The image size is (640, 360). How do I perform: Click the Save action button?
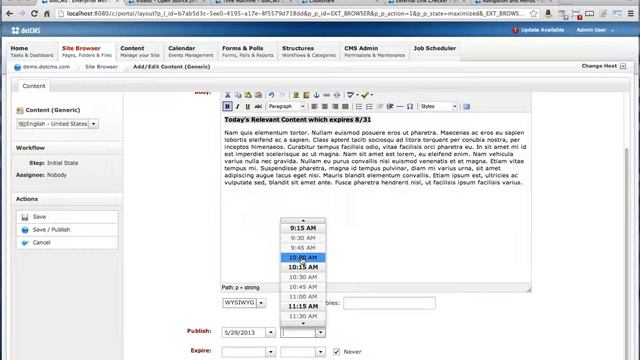pyautogui.click(x=67, y=217)
